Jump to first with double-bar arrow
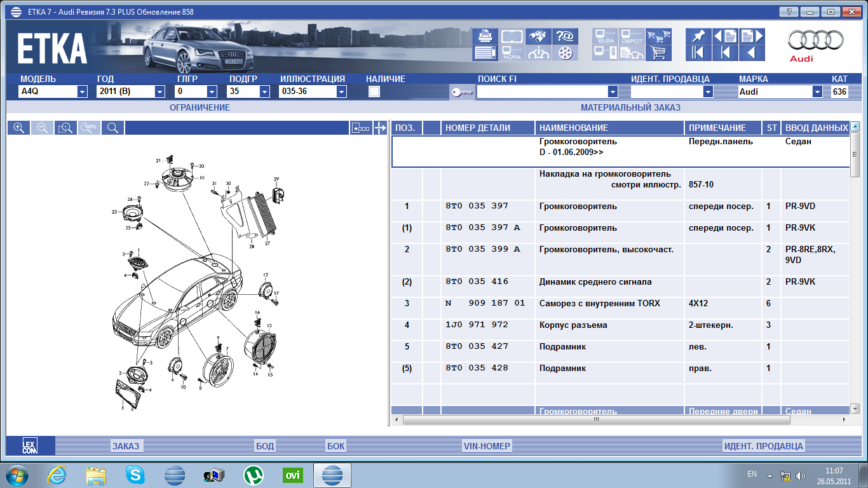 [x=698, y=53]
